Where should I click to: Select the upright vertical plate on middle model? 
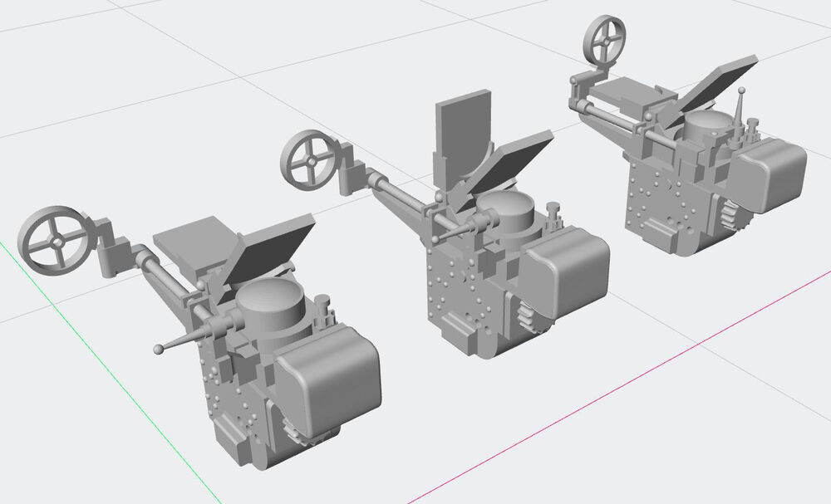[464, 133]
